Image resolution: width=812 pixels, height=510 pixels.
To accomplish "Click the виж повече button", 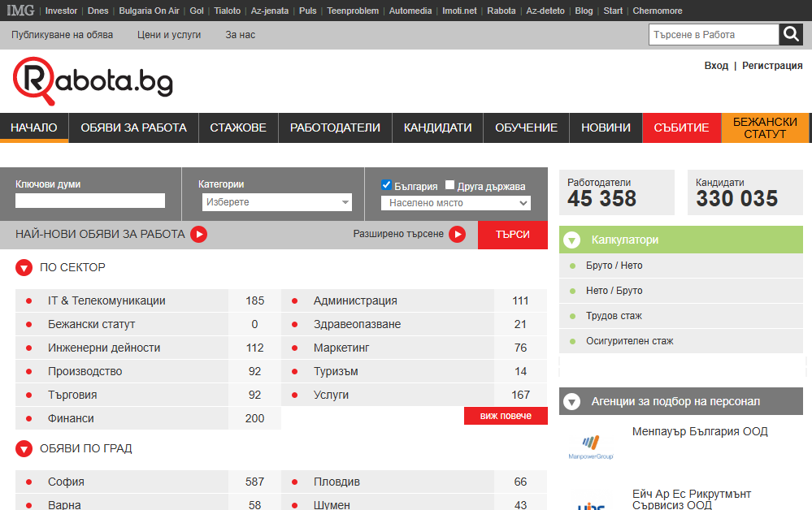I will [x=506, y=416].
